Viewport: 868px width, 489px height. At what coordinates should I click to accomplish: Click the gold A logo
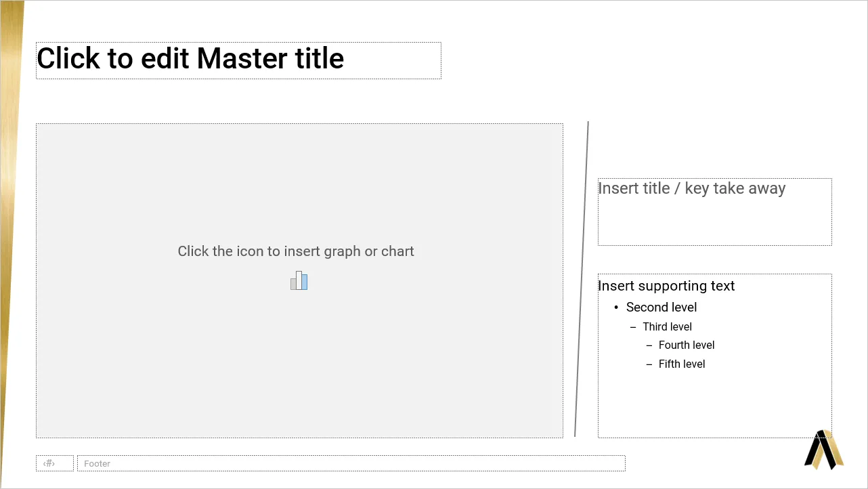(824, 450)
